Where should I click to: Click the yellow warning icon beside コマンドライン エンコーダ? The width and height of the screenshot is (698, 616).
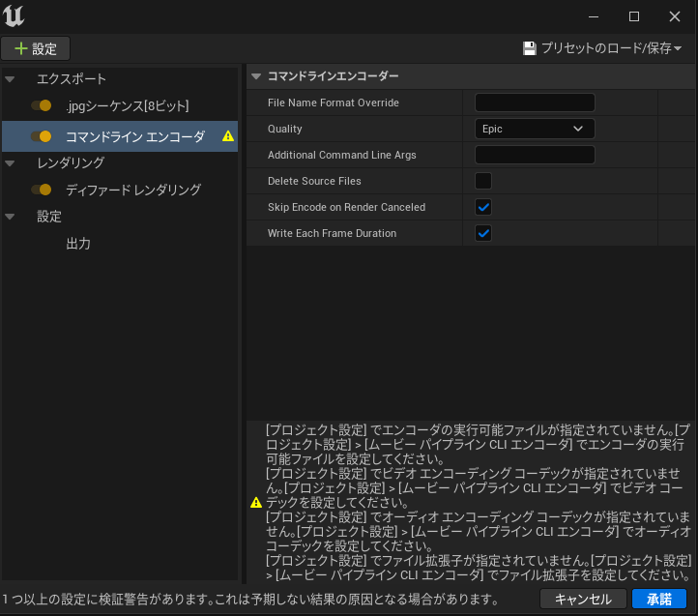click(228, 136)
